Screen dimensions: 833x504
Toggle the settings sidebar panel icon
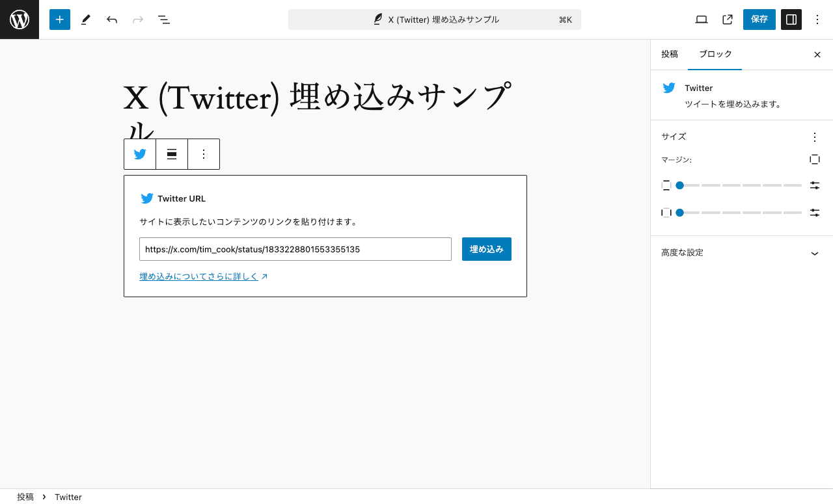click(x=791, y=20)
